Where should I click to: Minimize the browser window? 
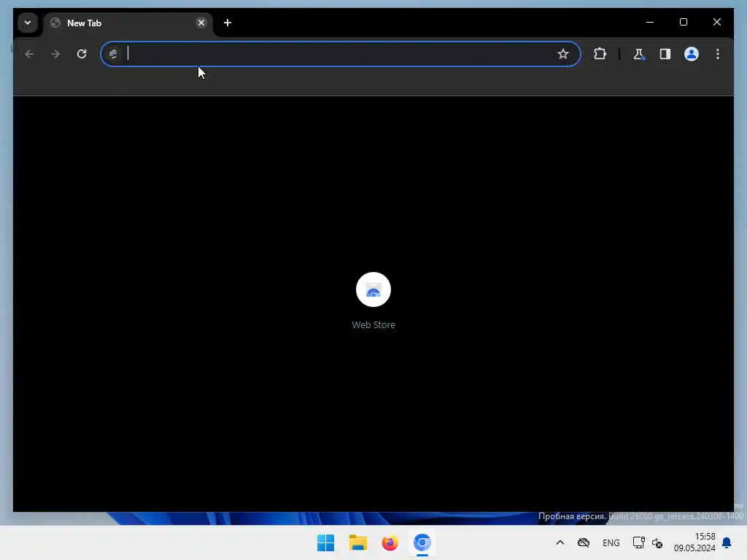[650, 22]
